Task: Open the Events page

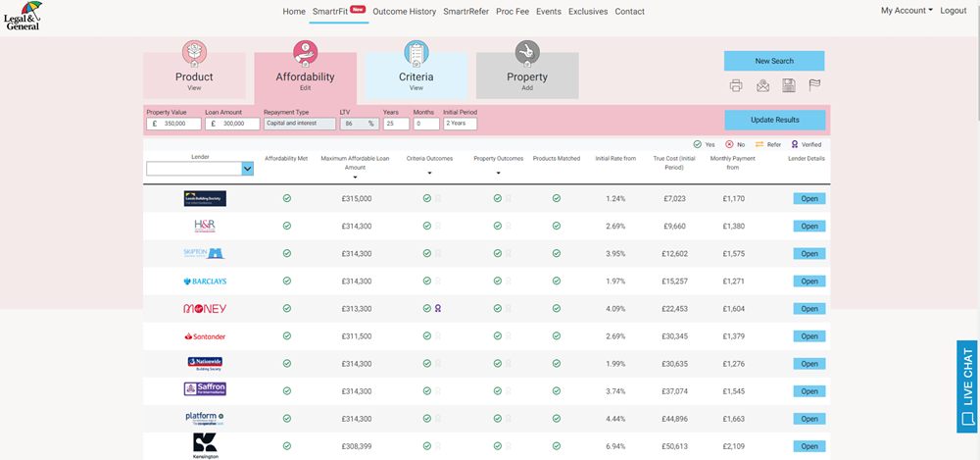Action: click(x=548, y=11)
